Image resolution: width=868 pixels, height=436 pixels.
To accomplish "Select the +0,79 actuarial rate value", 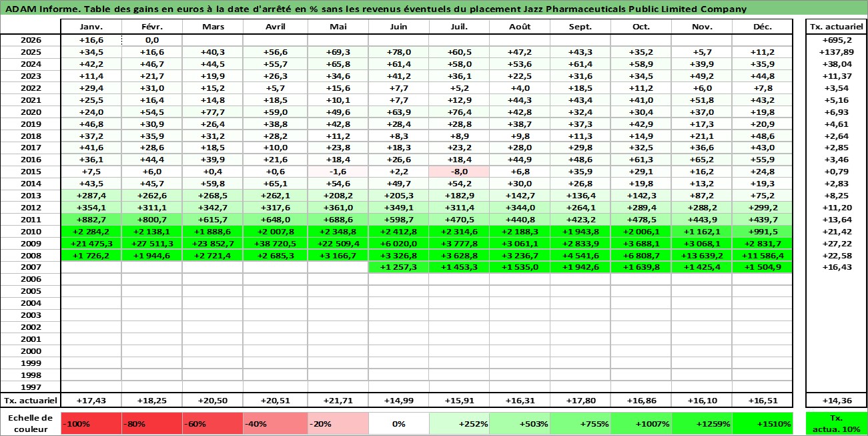I will [x=837, y=172].
